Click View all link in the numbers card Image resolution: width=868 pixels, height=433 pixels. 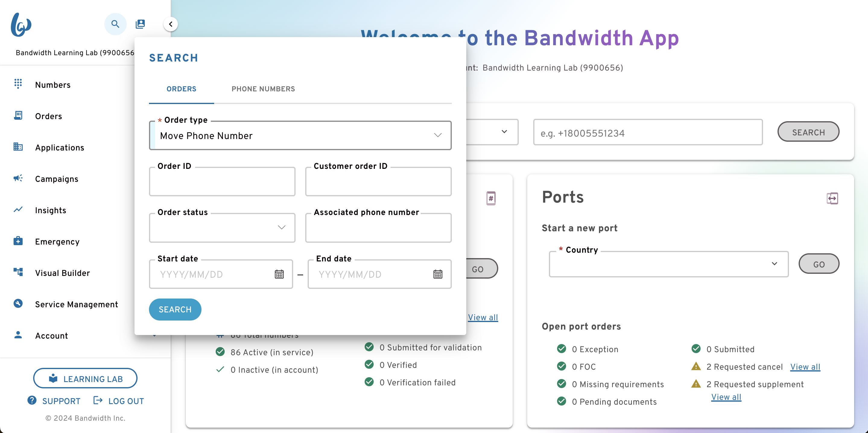pyautogui.click(x=483, y=317)
